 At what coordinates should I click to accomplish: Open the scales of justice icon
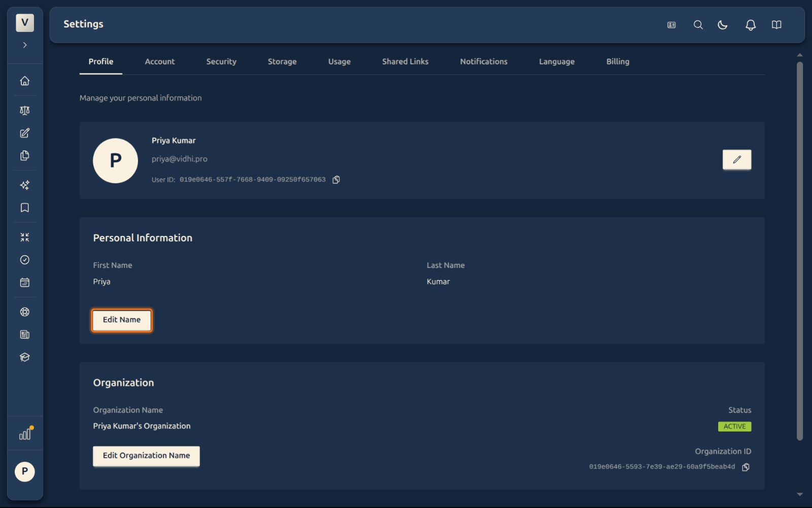pyautogui.click(x=24, y=110)
